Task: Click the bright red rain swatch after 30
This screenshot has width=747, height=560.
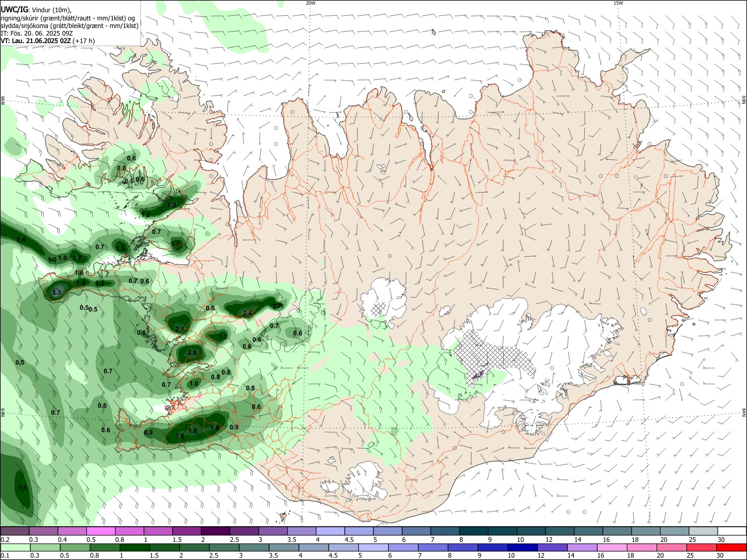Action: [731, 548]
